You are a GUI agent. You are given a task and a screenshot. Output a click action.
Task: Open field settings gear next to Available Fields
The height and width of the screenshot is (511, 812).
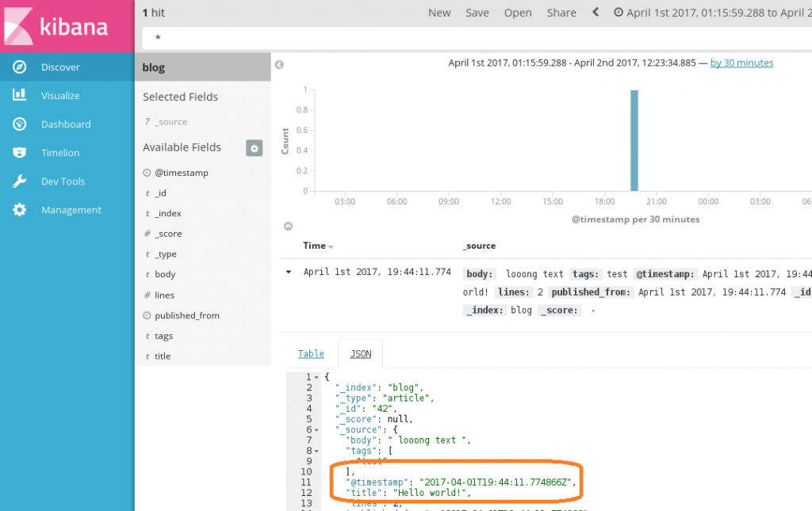(254, 148)
